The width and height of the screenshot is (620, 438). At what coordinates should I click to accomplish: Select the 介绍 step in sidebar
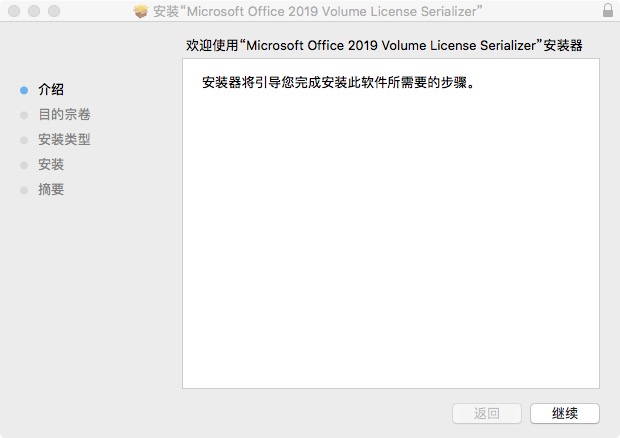(51, 90)
